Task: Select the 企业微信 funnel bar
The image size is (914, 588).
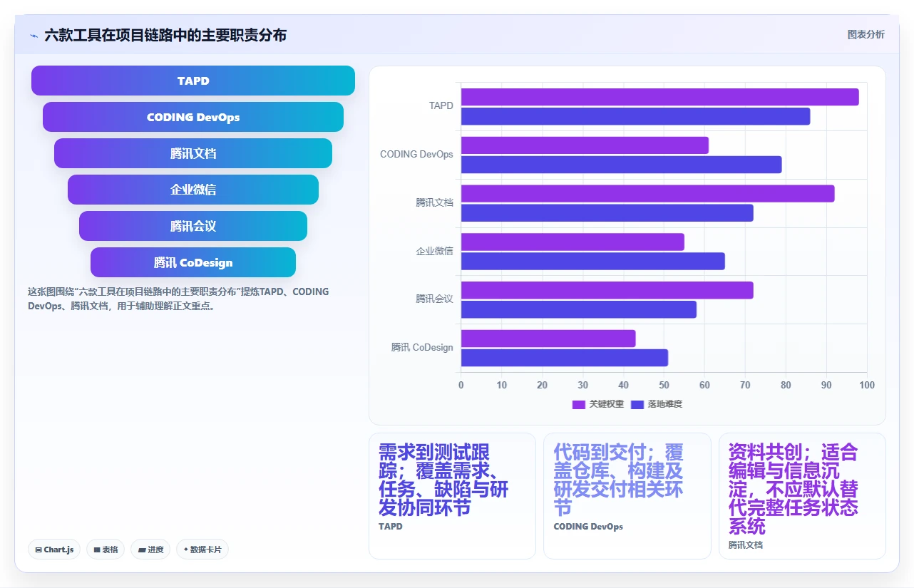Action: tap(193, 190)
